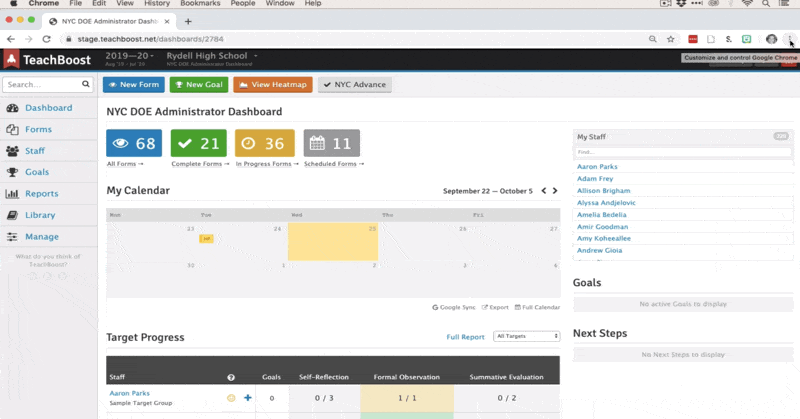Click the My Staff Find field

click(683, 152)
